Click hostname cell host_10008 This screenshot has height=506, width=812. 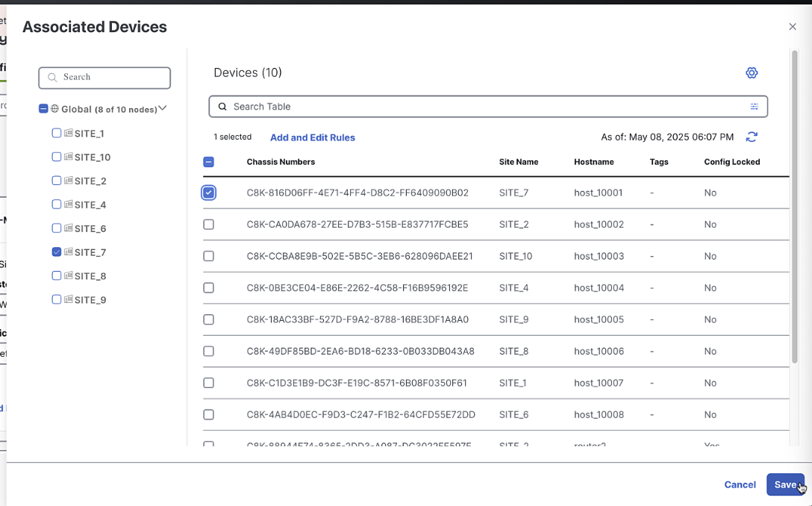click(x=599, y=415)
